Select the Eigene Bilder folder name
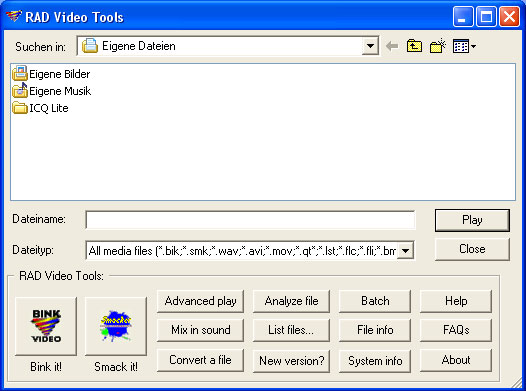Image resolution: width=526 pixels, height=391 pixels. coord(59,74)
